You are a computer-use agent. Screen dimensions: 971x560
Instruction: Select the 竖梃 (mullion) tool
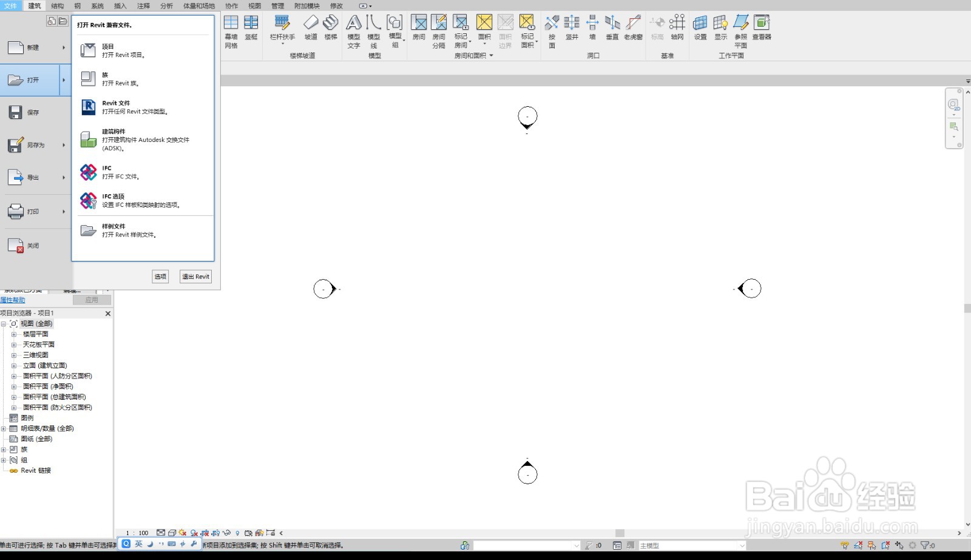click(251, 28)
